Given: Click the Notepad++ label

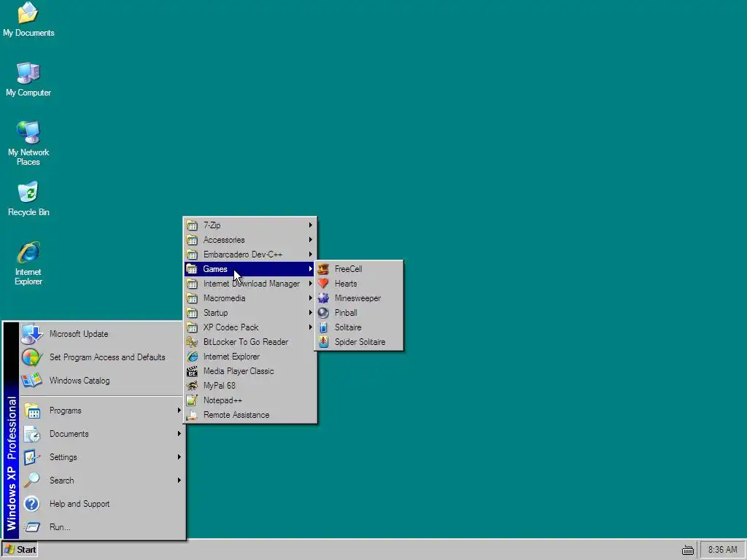Looking at the screenshot, I should pos(222,400).
